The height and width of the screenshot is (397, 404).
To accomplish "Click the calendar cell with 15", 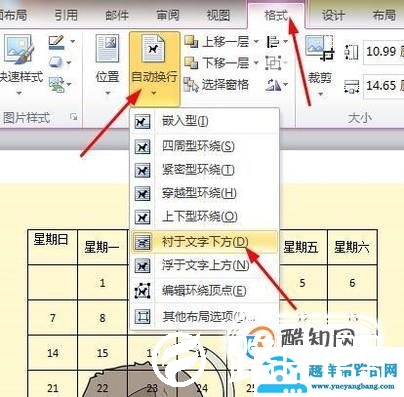I will pyautogui.click(x=103, y=353).
